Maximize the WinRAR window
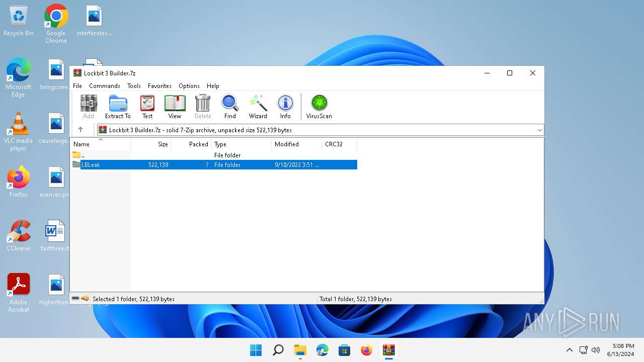The height and width of the screenshot is (362, 644). 510,73
